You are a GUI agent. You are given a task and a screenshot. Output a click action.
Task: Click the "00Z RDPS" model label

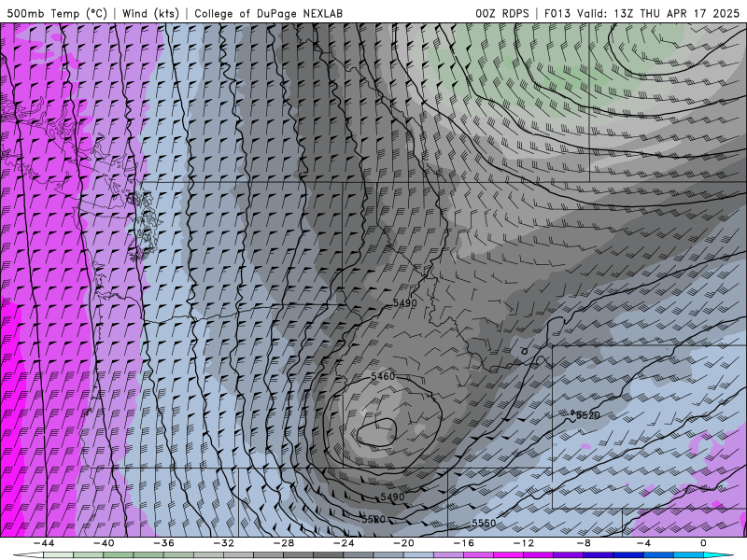coord(502,13)
